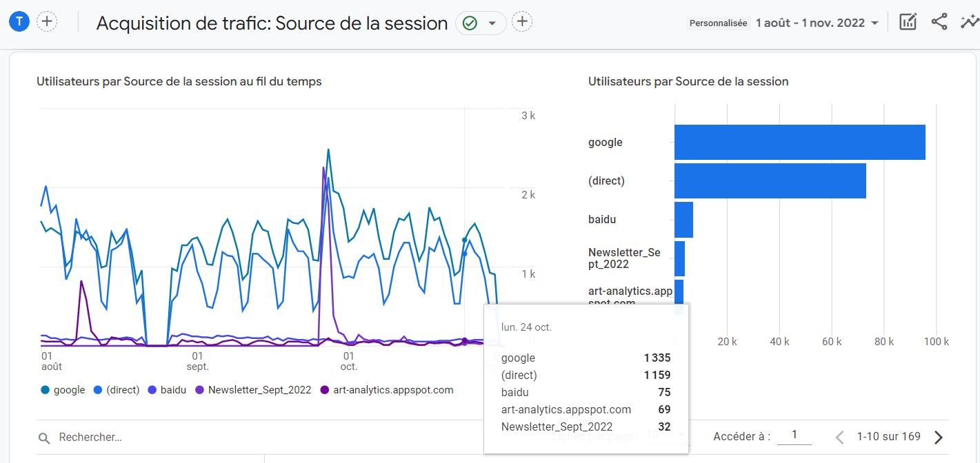The height and width of the screenshot is (463, 980).
Task: Toggle the google legend item
Action: (x=63, y=390)
